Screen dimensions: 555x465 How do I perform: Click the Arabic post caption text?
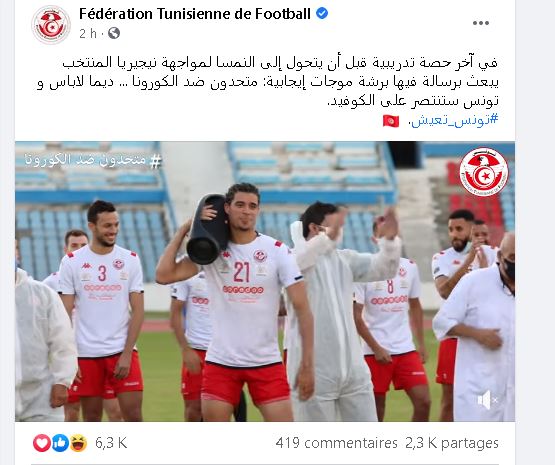(268, 82)
